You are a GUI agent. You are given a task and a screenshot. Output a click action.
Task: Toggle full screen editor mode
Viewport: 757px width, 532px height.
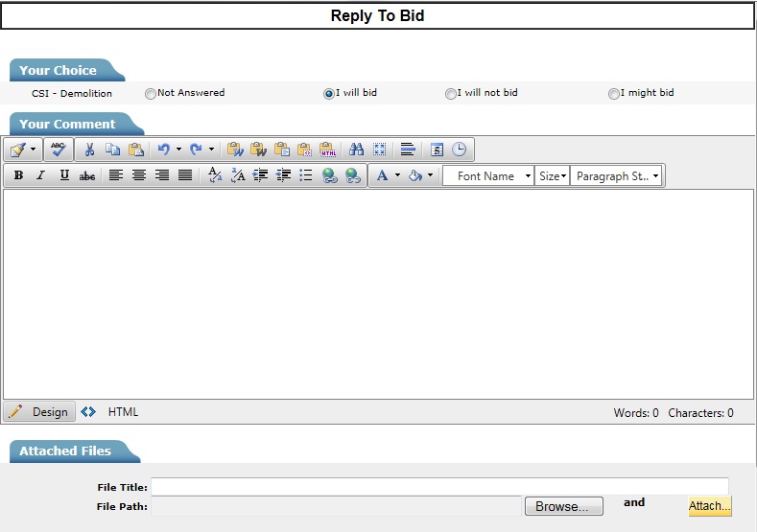point(380,150)
